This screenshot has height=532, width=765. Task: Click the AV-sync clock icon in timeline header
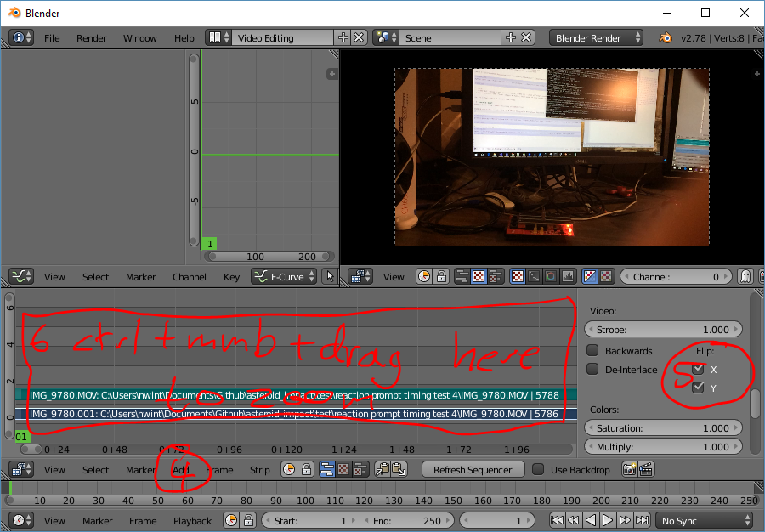point(230,520)
